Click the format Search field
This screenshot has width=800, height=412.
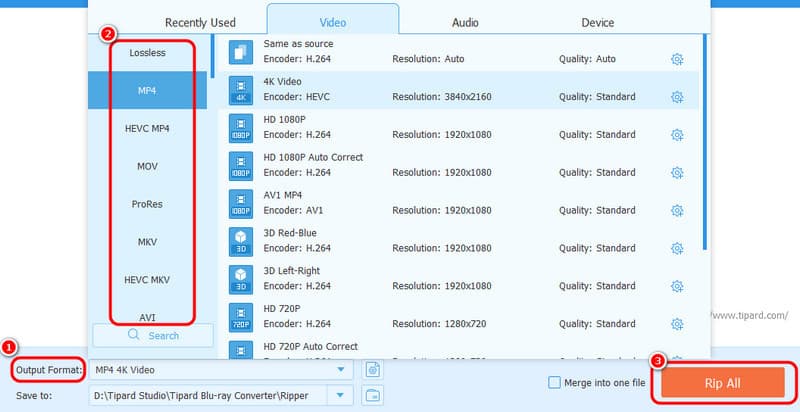coord(153,336)
